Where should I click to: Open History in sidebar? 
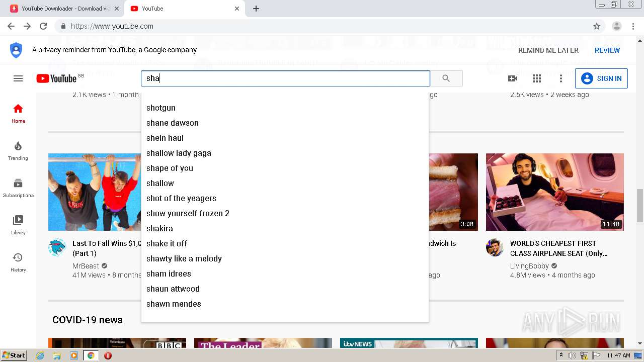pos(18,262)
